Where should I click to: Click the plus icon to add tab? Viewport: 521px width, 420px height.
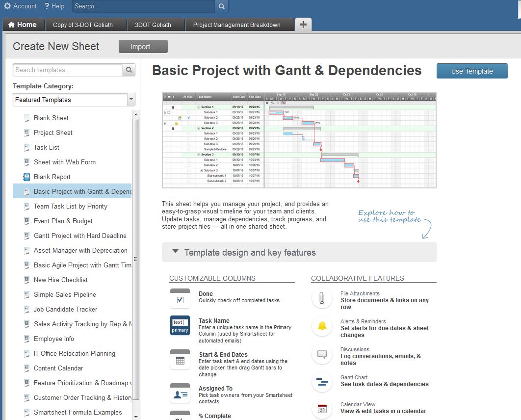tap(303, 24)
